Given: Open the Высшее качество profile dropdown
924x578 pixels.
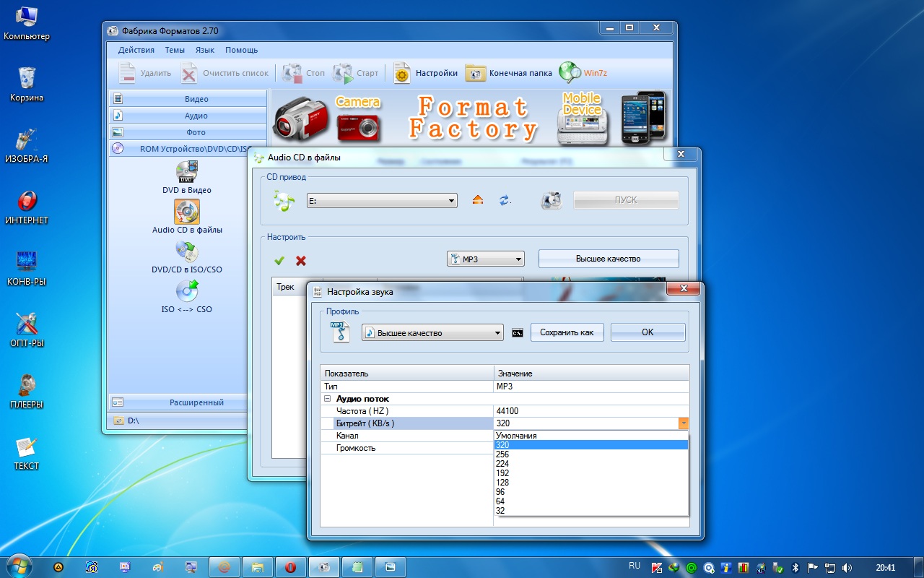Looking at the screenshot, I should [432, 332].
